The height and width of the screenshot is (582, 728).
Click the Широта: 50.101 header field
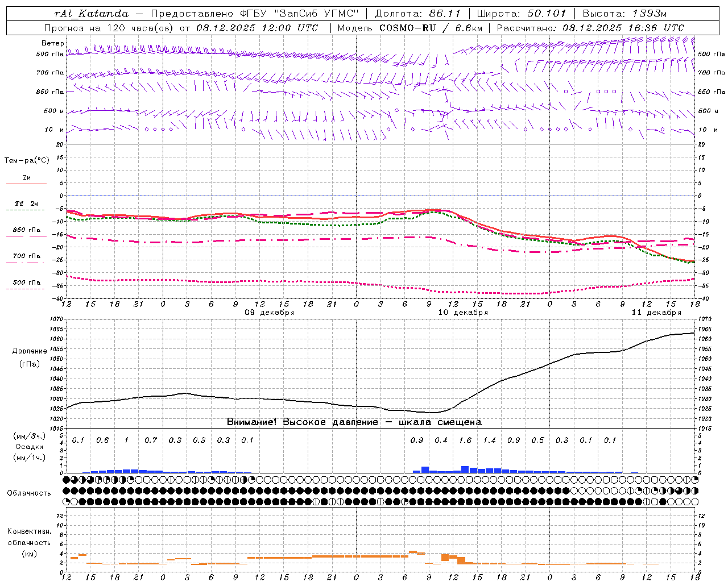click(522, 14)
